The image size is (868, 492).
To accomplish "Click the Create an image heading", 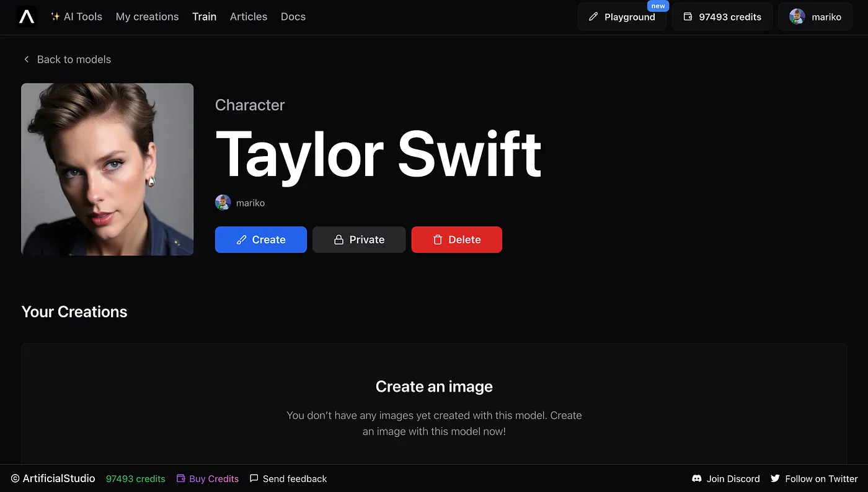I will [434, 387].
